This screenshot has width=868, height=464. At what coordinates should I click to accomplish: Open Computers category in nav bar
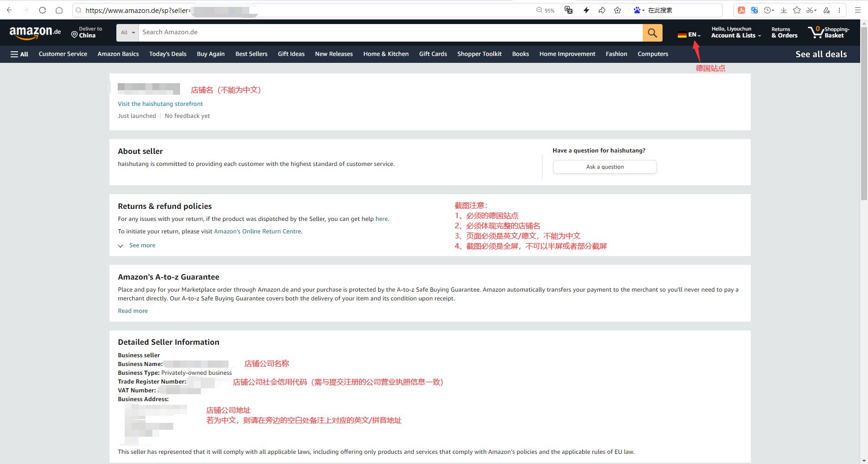[653, 54]
